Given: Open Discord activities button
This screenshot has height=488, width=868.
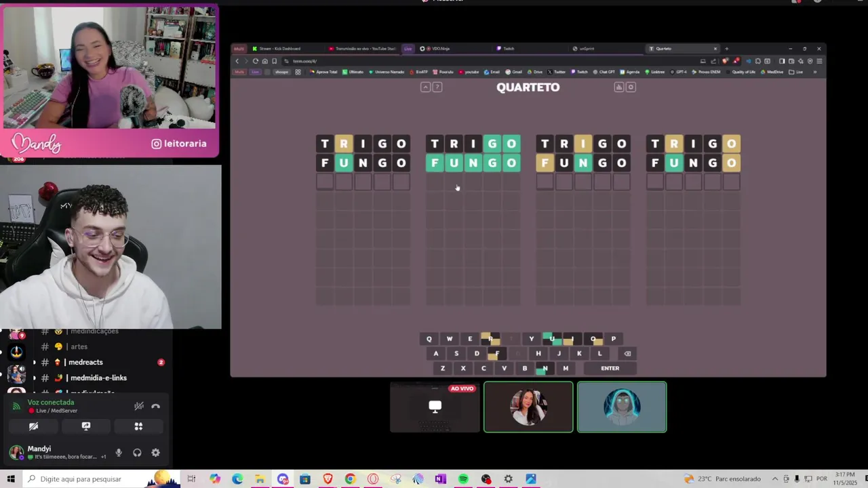Looking at the screenshot, I should pos(138,426).
